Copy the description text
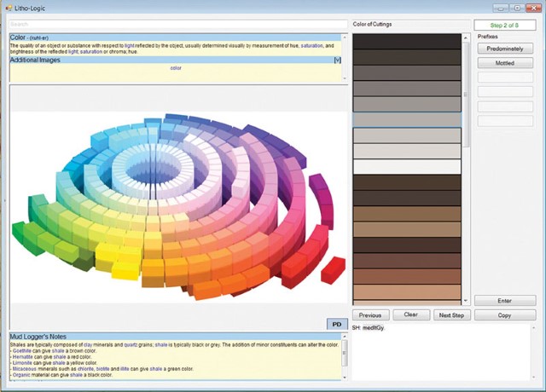The height and width of the screenshot is (392, 546). (x=505, y=314)
